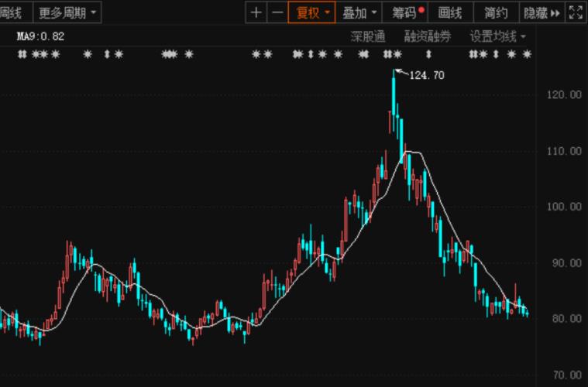Click the up-down arrow event marker above the price peak

click(x=428, y=54)
